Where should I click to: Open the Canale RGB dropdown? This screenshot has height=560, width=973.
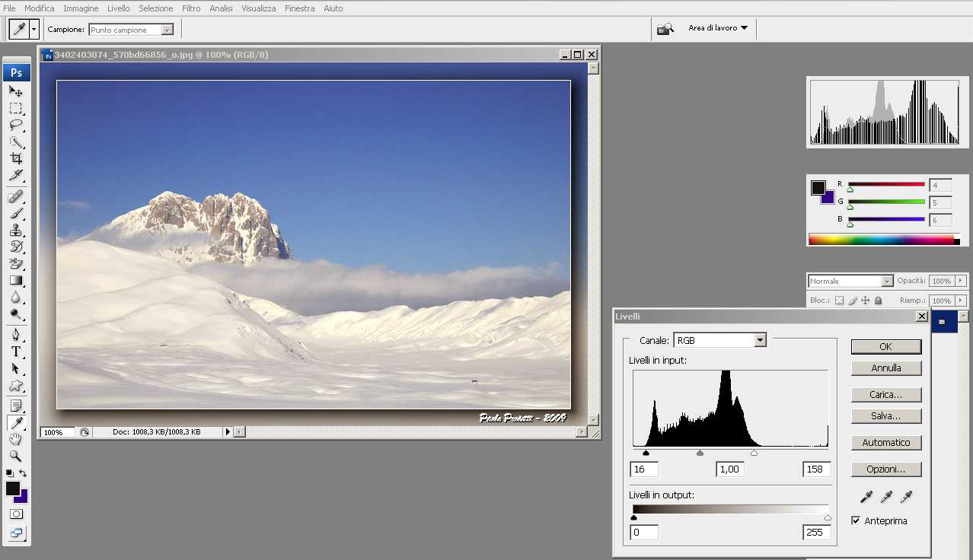(760, 341)
